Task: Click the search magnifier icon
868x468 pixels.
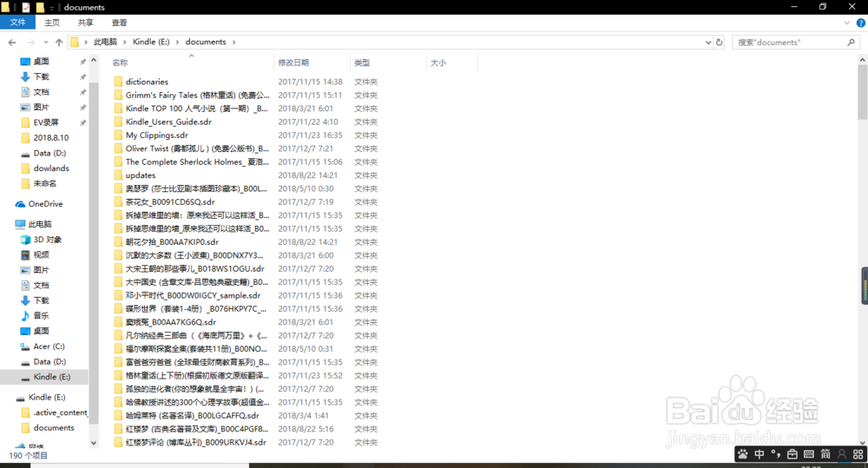Action: (x=851, y=42)
